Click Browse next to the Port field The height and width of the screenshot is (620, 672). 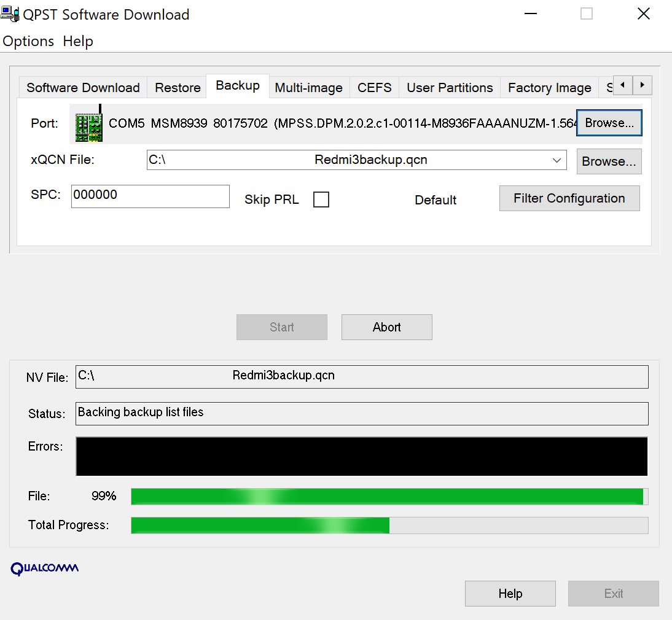point(609,122)
